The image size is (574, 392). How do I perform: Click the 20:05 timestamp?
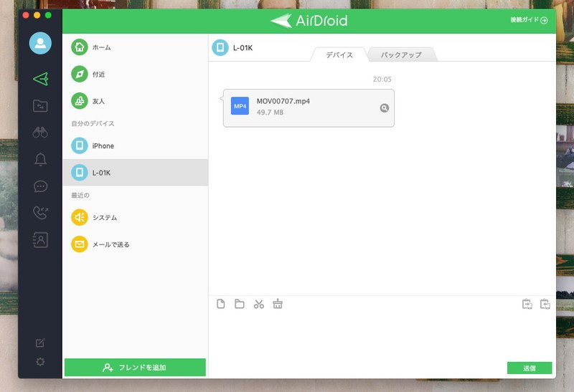(x=382, y=79)
